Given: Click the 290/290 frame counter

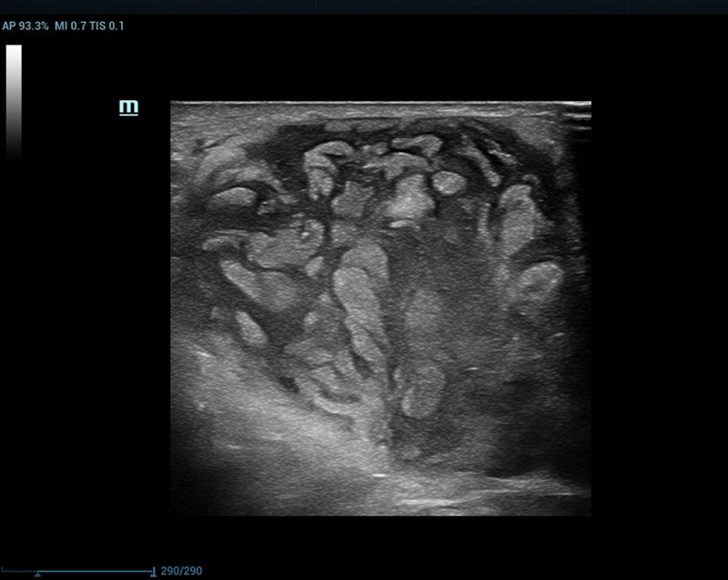Looking at the screenshot, I should [181, 571].
